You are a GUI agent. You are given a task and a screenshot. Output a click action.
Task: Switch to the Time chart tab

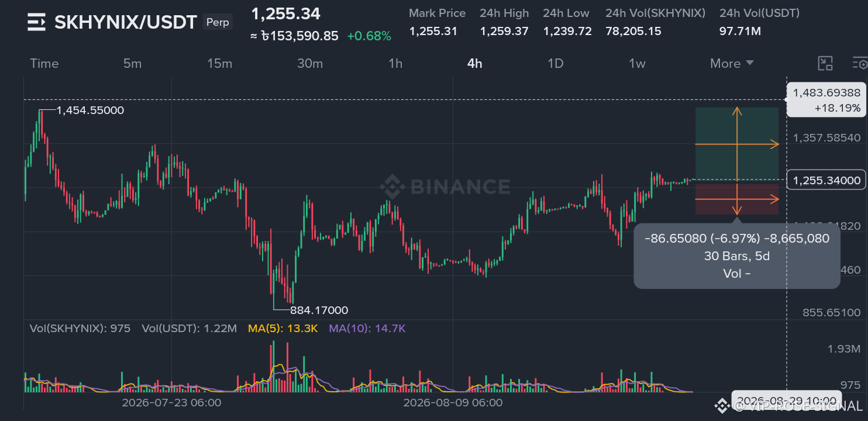coord(44,64)
